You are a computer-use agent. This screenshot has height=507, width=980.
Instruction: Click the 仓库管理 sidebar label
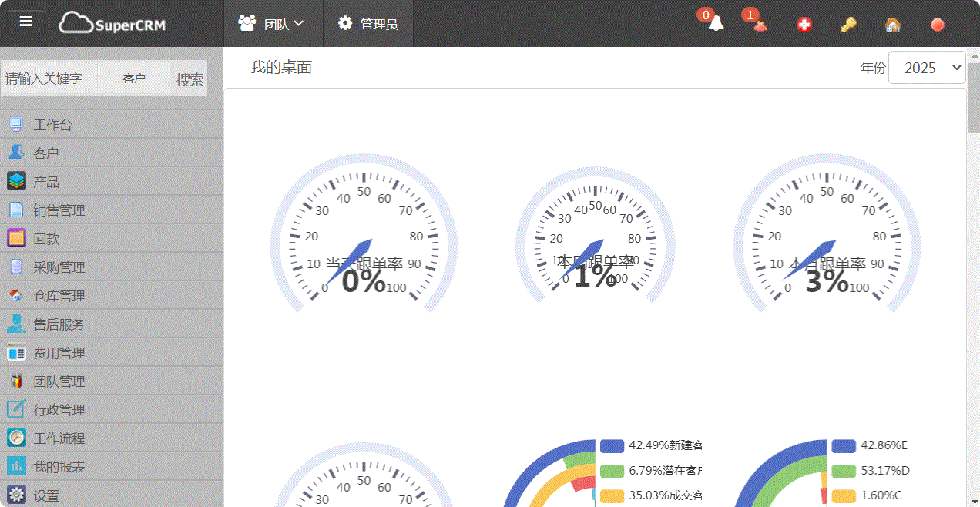pyautogui.click(x=59, y=296)
